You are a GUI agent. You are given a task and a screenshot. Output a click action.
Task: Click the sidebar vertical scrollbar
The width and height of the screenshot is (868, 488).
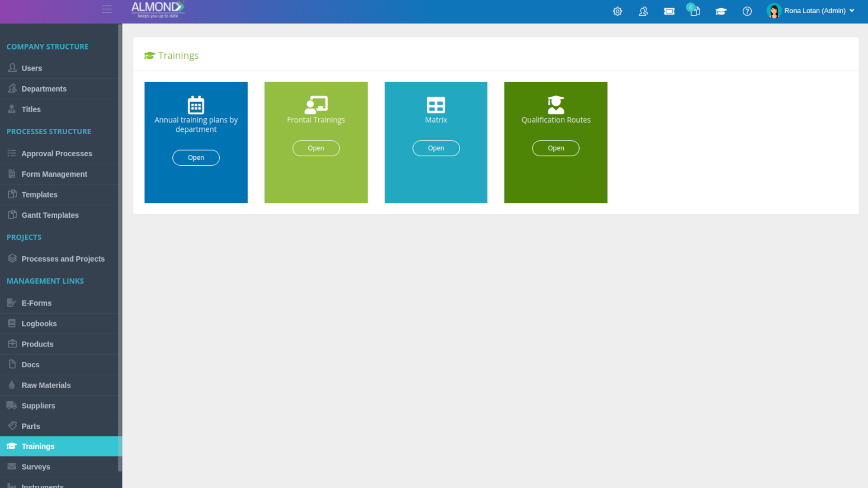120,248
